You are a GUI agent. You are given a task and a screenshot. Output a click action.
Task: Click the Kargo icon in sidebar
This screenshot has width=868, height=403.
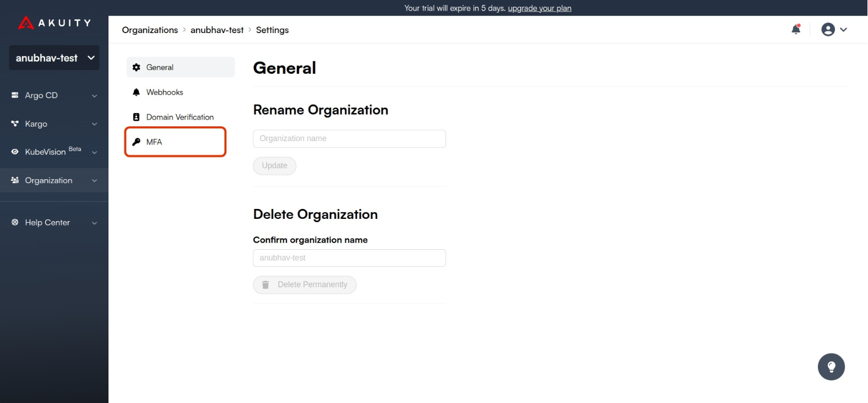(15, 123)
